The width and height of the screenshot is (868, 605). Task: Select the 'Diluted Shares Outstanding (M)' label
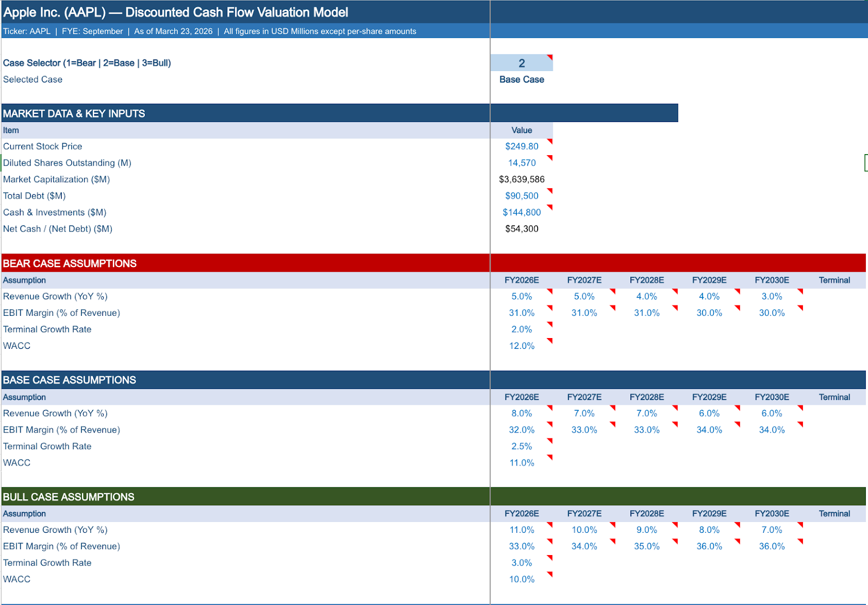(67, 163)
